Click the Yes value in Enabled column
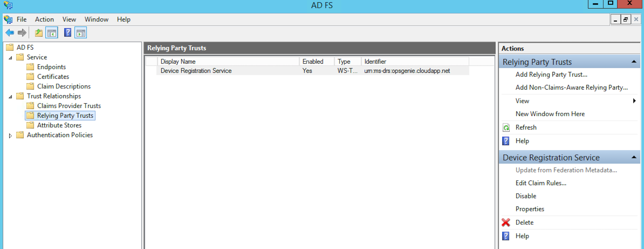 [x=307, y=71]
